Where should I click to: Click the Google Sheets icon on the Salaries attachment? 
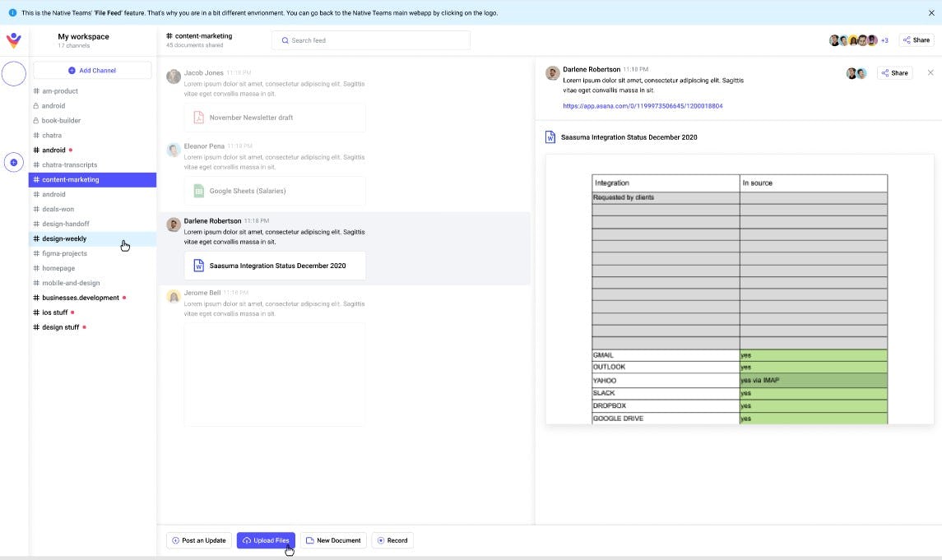[197, 191]
